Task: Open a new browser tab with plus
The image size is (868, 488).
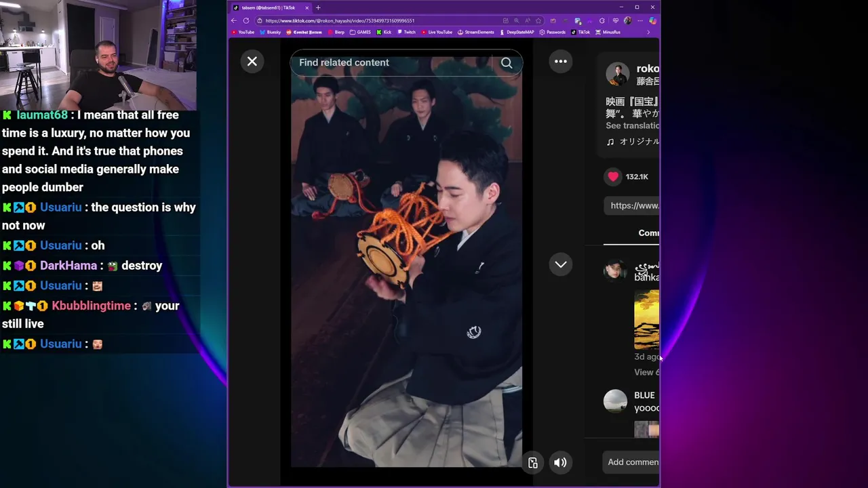Action: (x=318, y=7)
